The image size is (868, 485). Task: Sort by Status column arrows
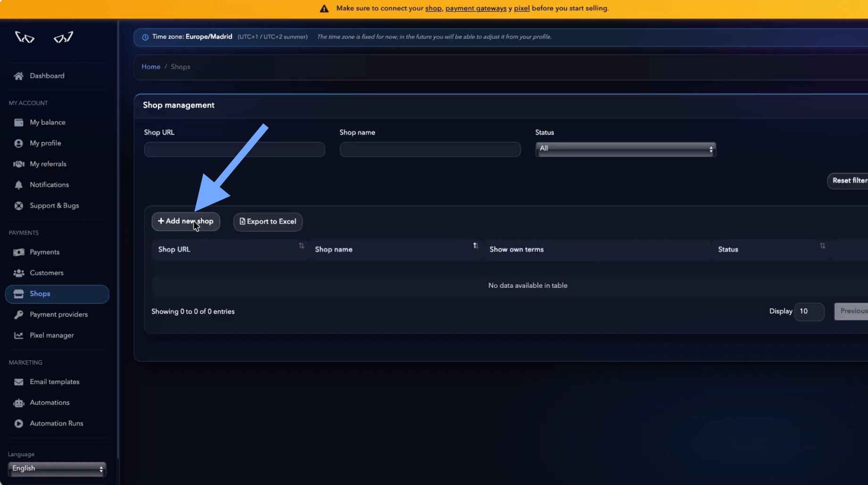[822, 246]
